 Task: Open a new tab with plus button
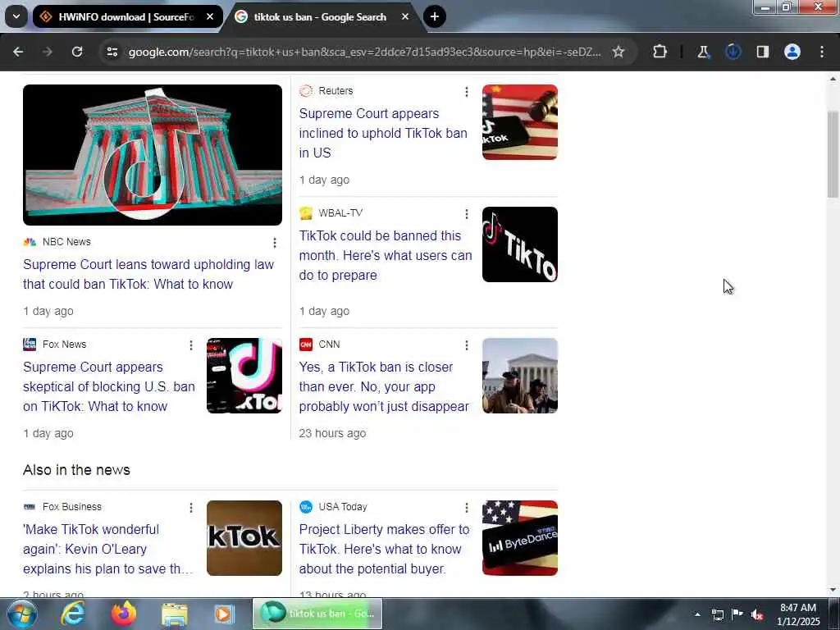coord(435,16)
